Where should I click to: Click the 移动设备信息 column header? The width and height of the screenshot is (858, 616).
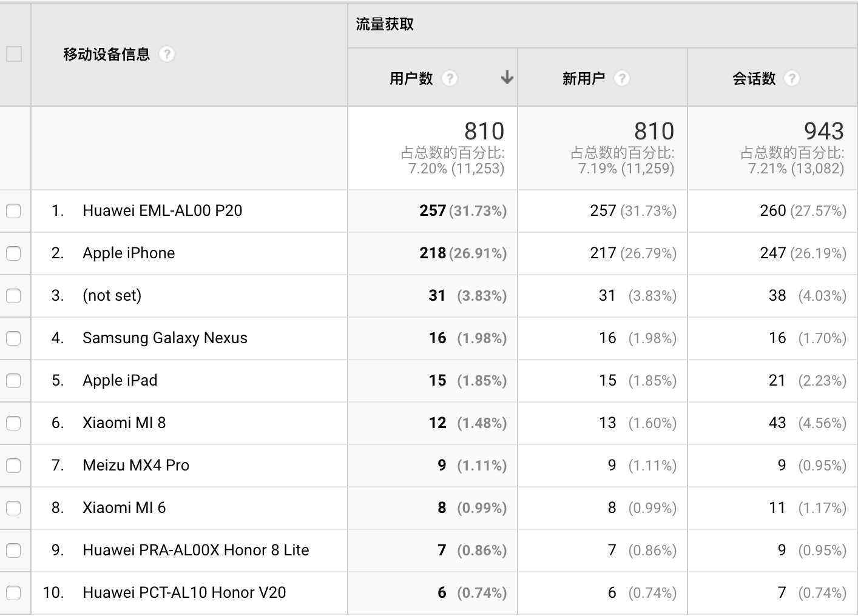coord(106,55)
